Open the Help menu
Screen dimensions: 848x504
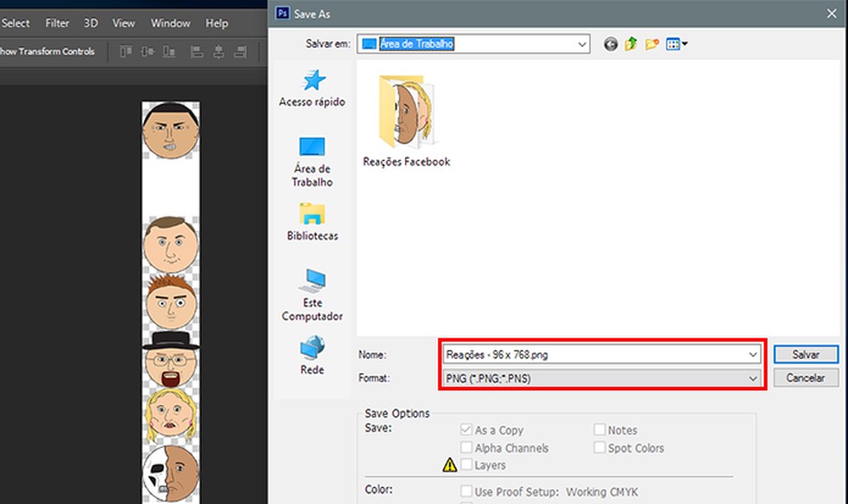[x=216, y=23]
